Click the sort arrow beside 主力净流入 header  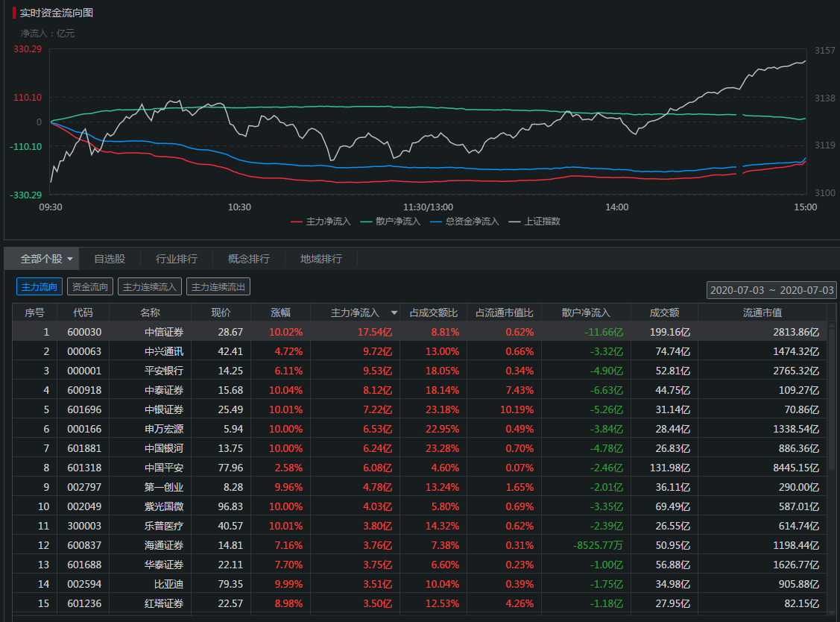click(x=394, y=313)
